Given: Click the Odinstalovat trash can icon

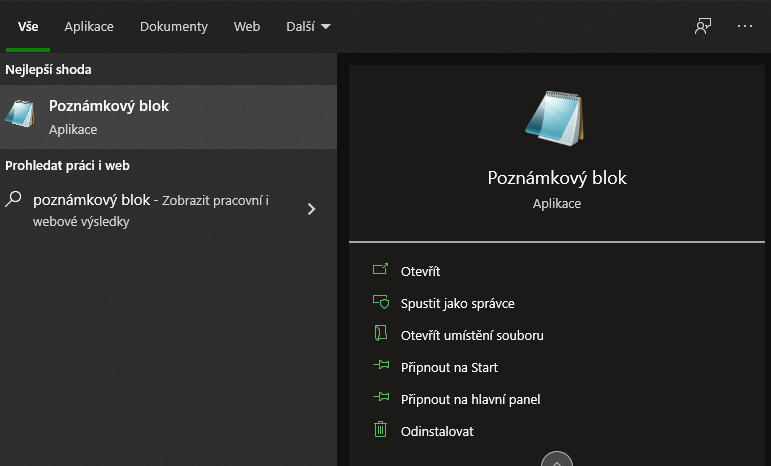Looking at the screenshot, I should click(x=380, y=430).
